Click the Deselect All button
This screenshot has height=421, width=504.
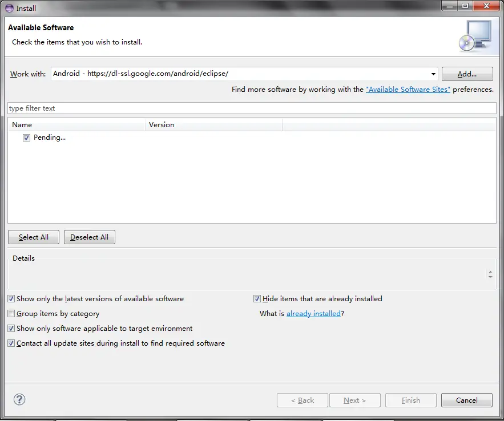[90, 237]
